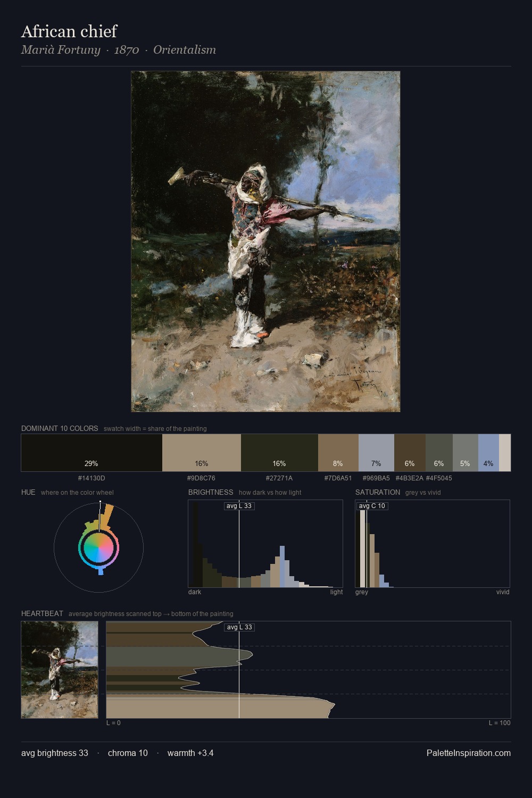Click "swatch width = share of the painting" caption
The image size is (532, 798).
155,429
